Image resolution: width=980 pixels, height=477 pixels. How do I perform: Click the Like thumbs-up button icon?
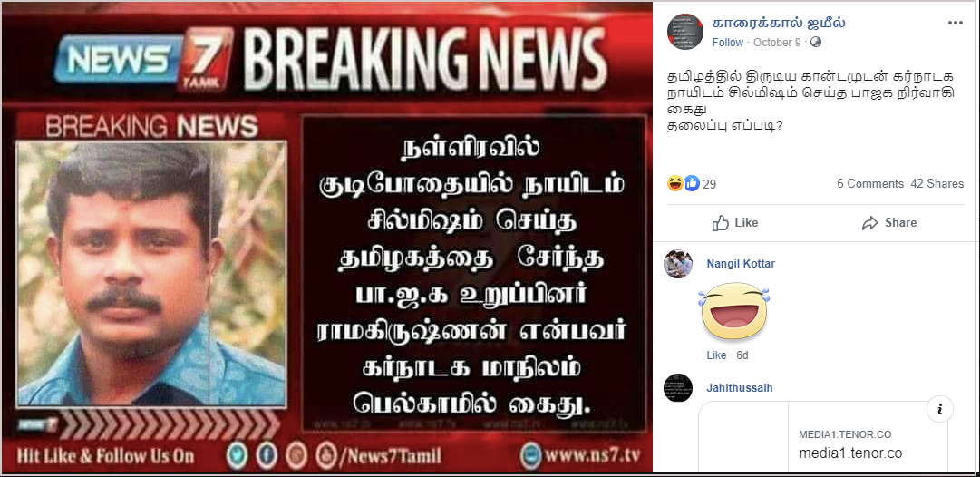[x=721, y=223]
